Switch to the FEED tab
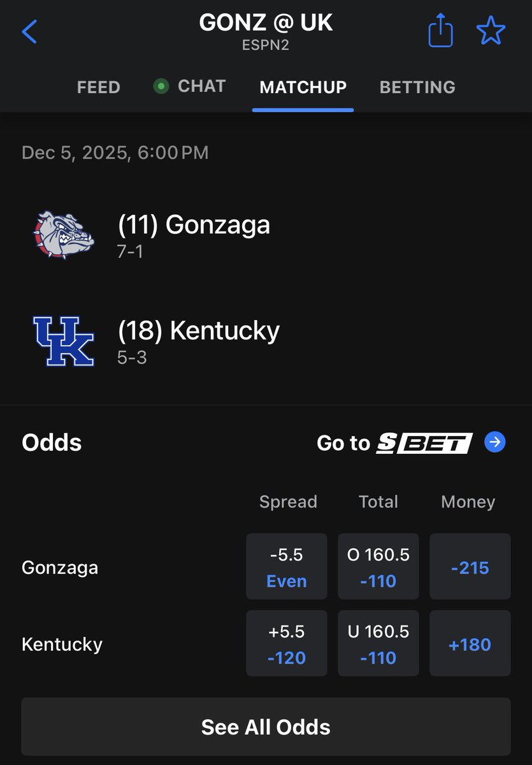532x765 pixels. (99, 87)
